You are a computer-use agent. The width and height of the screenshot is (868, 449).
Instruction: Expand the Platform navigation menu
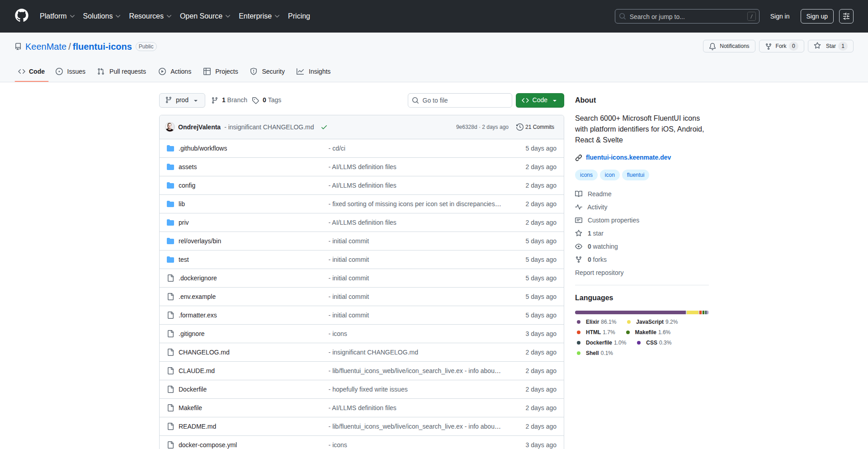57,16
